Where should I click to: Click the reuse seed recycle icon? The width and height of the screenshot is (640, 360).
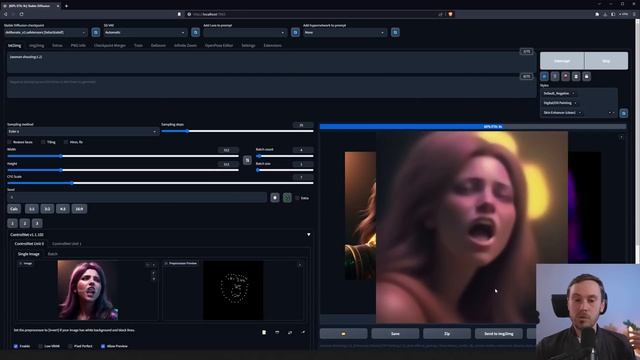click(x=287, y=198)
